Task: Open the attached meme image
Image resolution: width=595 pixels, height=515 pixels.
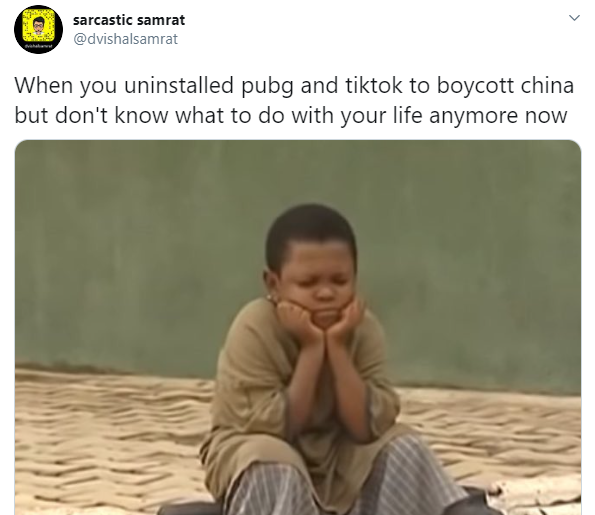Action: (x=298, y=327)
